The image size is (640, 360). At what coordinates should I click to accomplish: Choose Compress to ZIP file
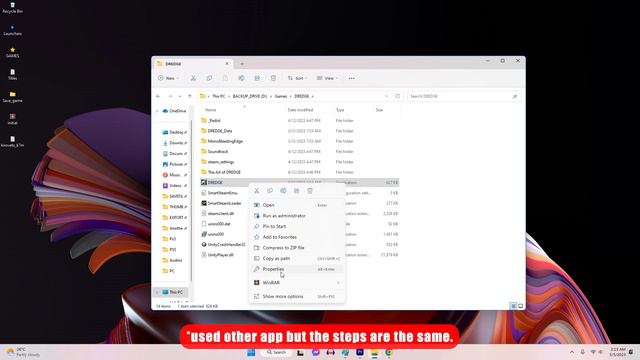[x=297, y=248]
